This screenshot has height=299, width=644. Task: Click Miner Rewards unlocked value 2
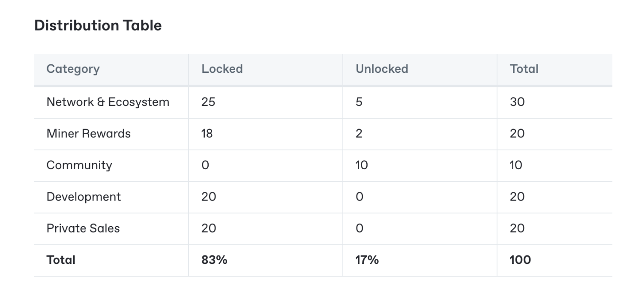pos(359,134)
